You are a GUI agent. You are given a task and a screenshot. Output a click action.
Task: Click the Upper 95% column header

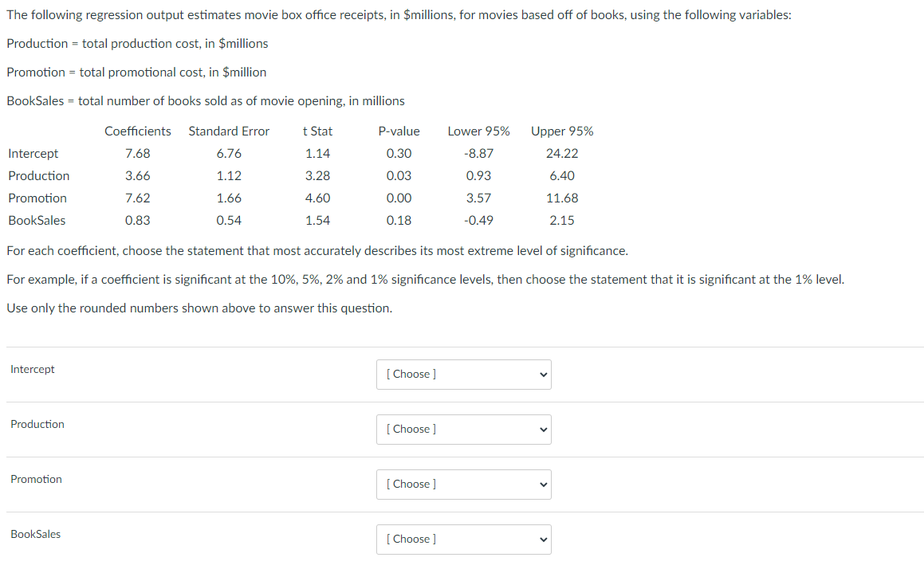(561, 131)
